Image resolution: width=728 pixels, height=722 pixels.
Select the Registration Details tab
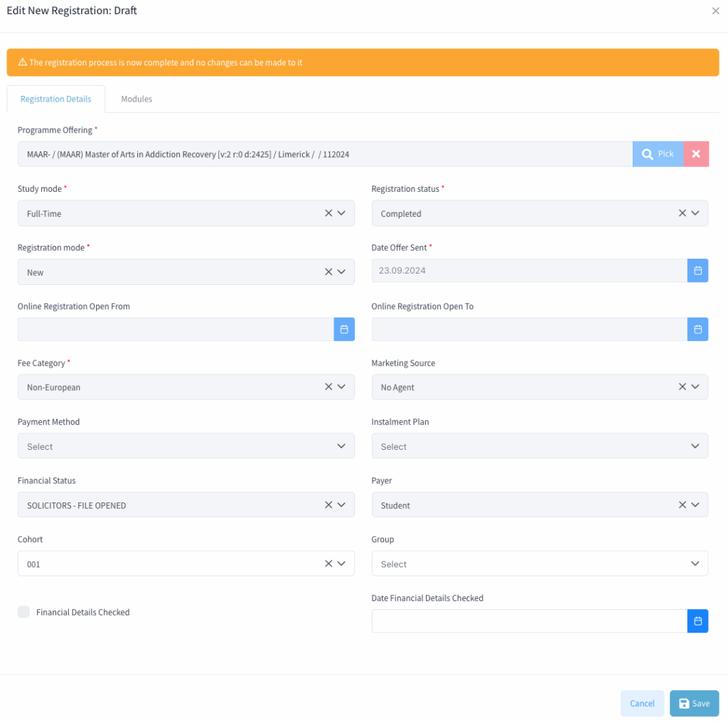click(x=55, y=99)
